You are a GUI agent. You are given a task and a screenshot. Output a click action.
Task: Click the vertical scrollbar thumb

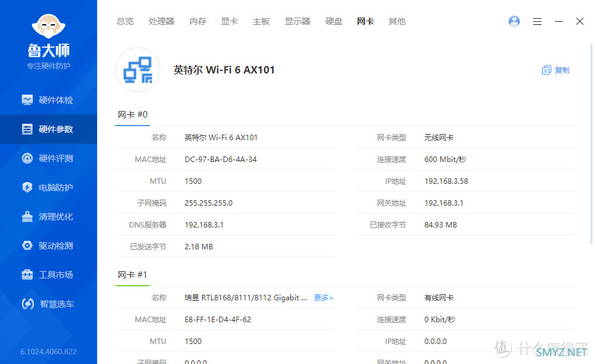(x=591, y=144)
